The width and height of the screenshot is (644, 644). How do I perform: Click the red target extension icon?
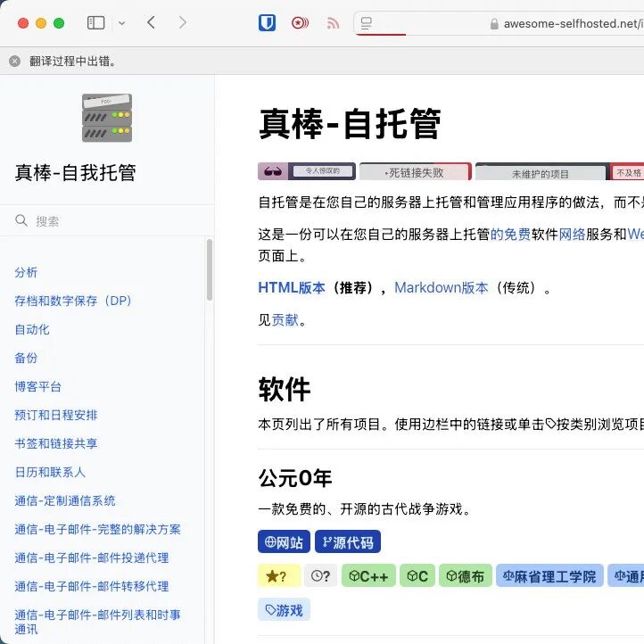(300, 23)
